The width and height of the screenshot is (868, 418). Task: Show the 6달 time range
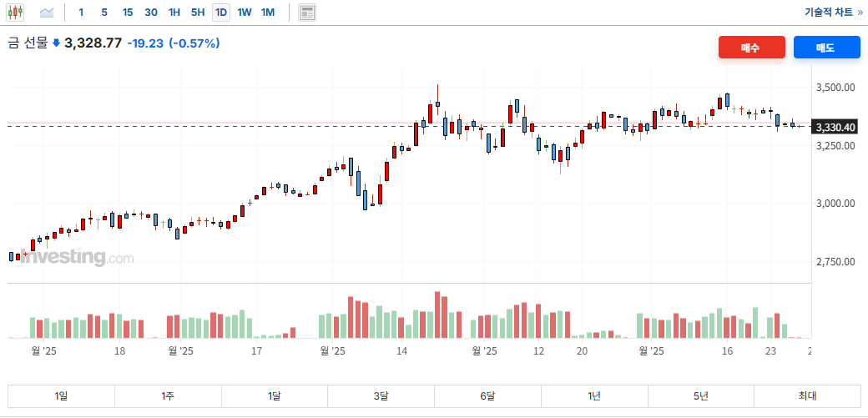coord(487,395)
